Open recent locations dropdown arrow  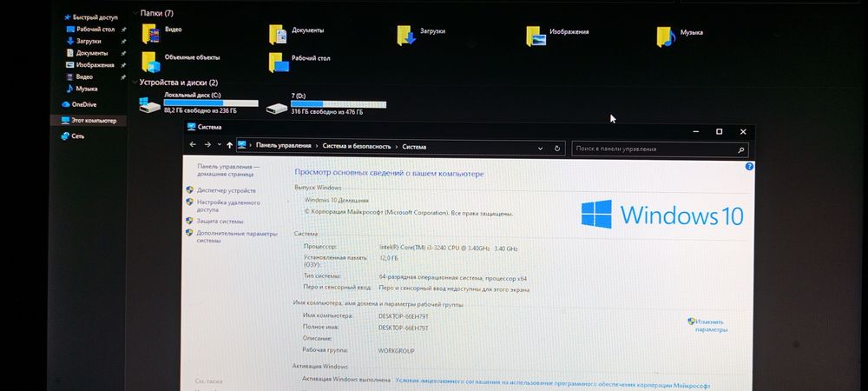220,145
